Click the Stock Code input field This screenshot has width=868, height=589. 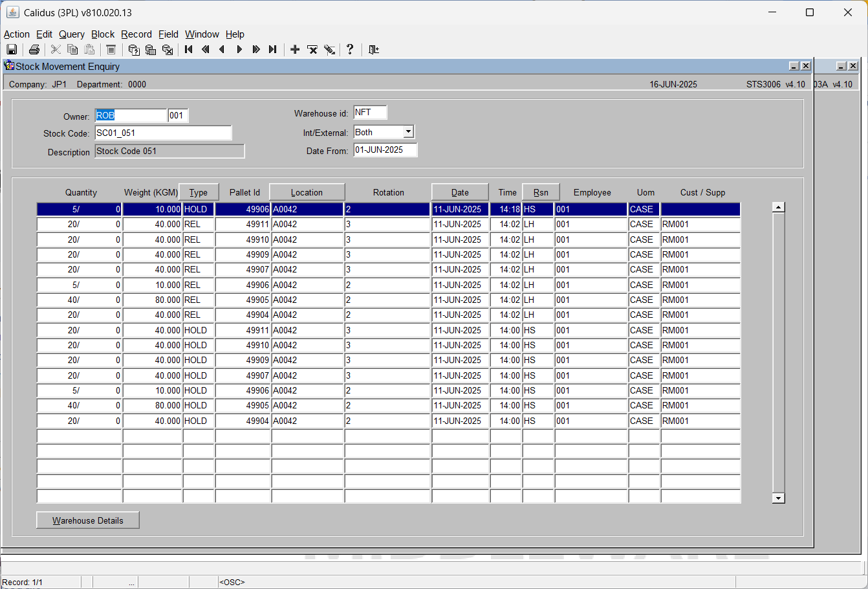(163, 133)
